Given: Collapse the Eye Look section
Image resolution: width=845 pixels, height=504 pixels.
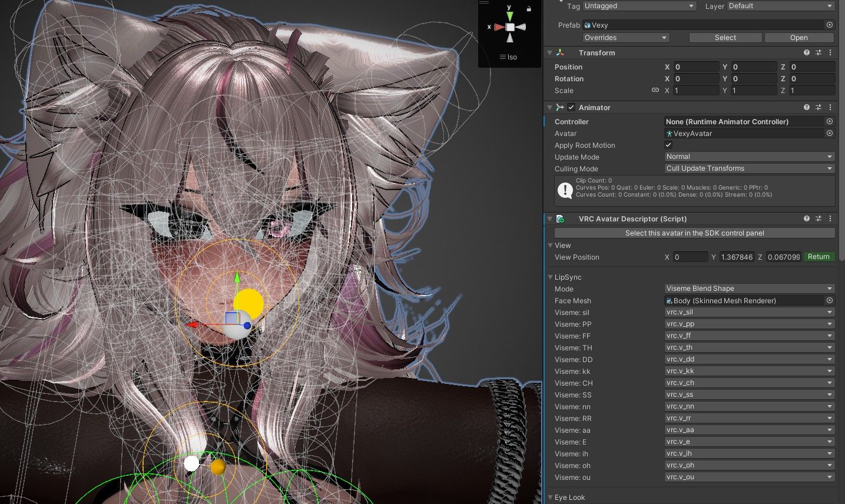Looking at the screenshot, I should point(550,498).
